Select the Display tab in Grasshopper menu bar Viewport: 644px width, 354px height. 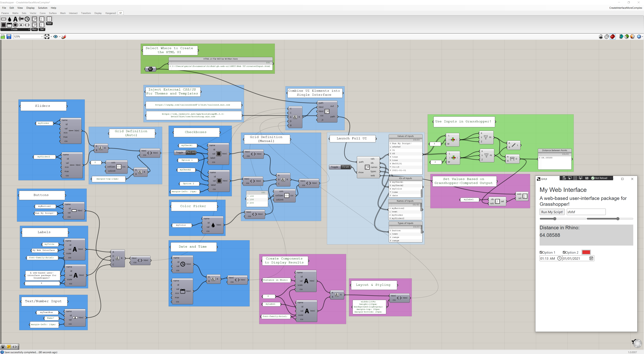[31, 8]
